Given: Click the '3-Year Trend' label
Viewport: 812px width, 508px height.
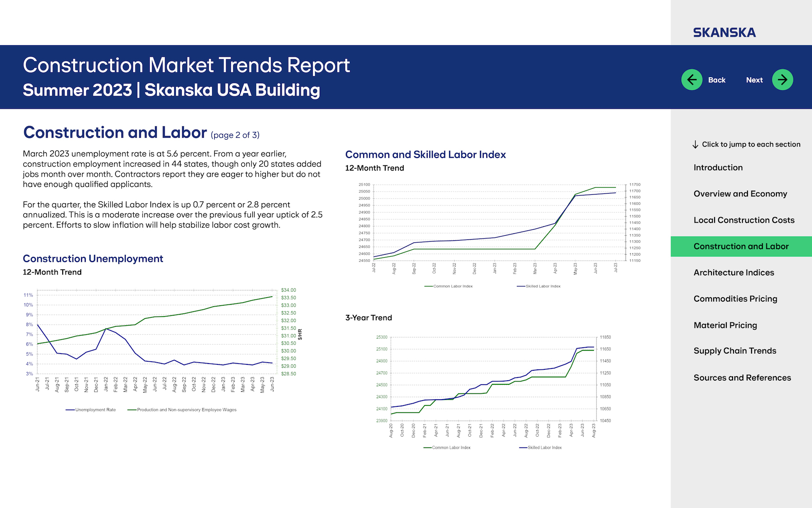Looking at the screenshot, I should (369, 318).
